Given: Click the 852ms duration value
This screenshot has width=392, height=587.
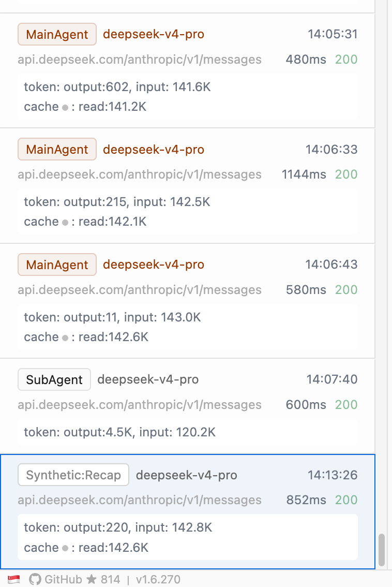Looking at the screenshot, I should click(x=306, y=500).
